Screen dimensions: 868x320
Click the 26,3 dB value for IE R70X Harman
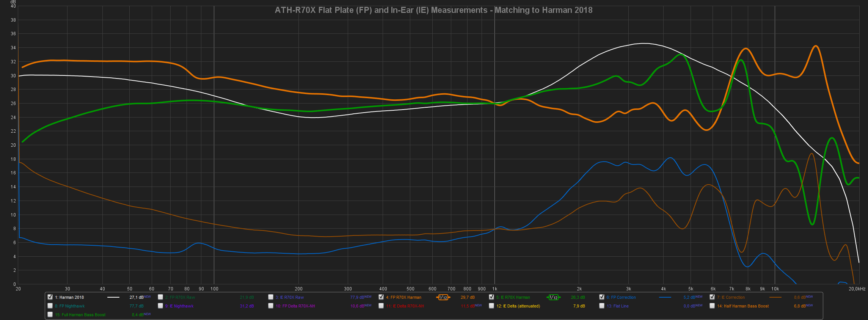coord(578,297)
